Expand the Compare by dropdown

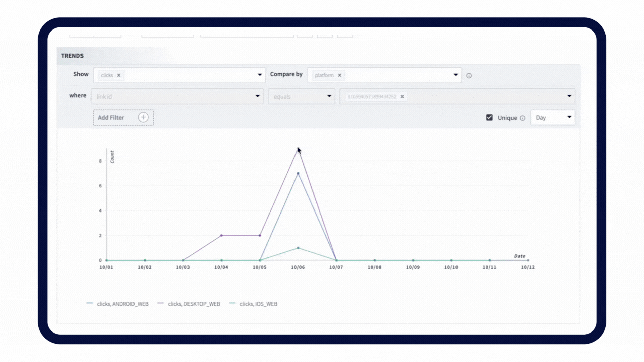click(455, 75)
